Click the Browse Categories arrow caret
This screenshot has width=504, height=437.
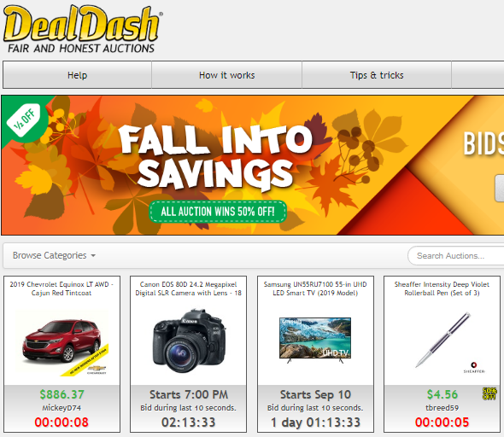point(93,256)
